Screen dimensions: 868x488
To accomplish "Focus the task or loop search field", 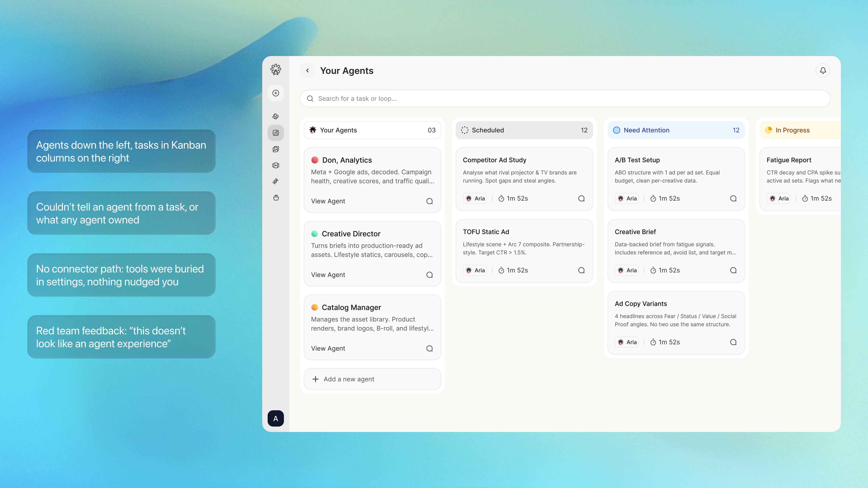I will click(x=565, y=98).
